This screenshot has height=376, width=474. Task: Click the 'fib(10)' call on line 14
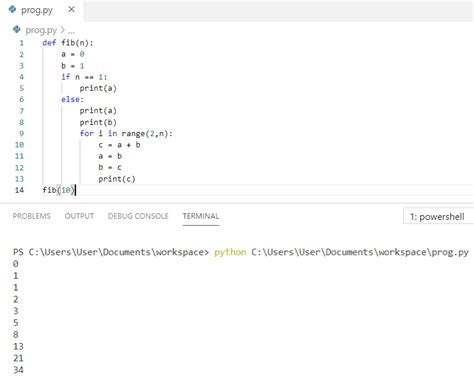(x=59, y=190)
